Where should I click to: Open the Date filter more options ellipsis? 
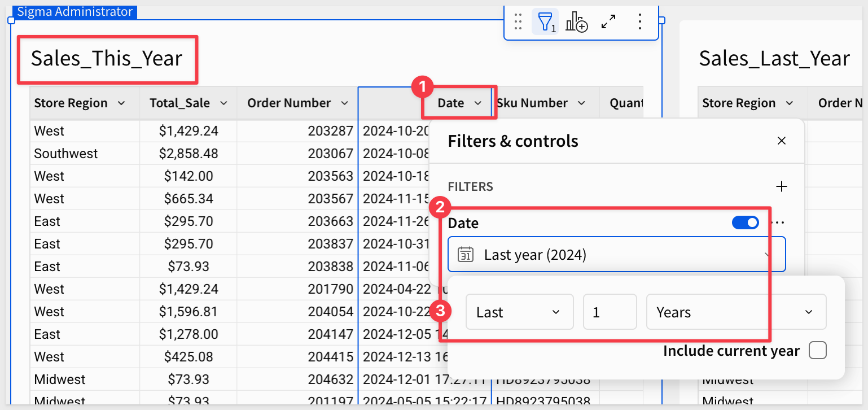tap(779, 223)
